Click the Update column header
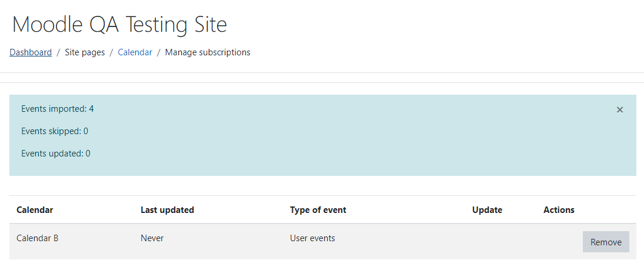The image size is (644, 270). click(x=487, y=210)
